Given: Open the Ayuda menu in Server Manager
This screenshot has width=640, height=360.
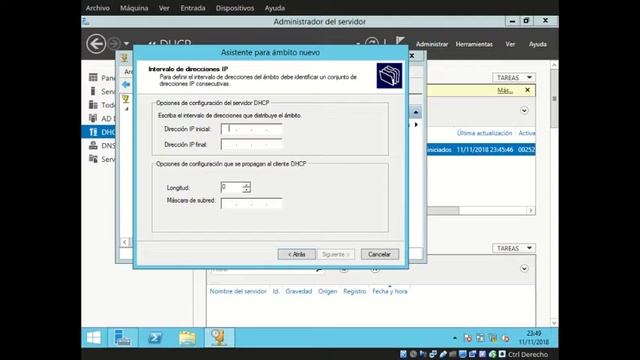Looking at the screenshot, I should [x=538, y=44].
